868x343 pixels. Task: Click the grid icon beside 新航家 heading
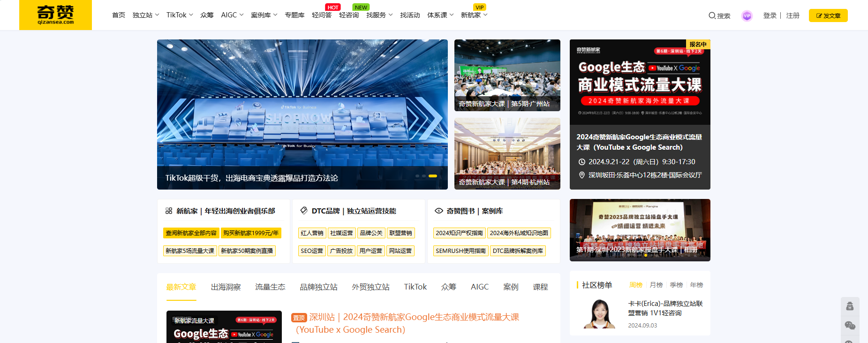169,211
